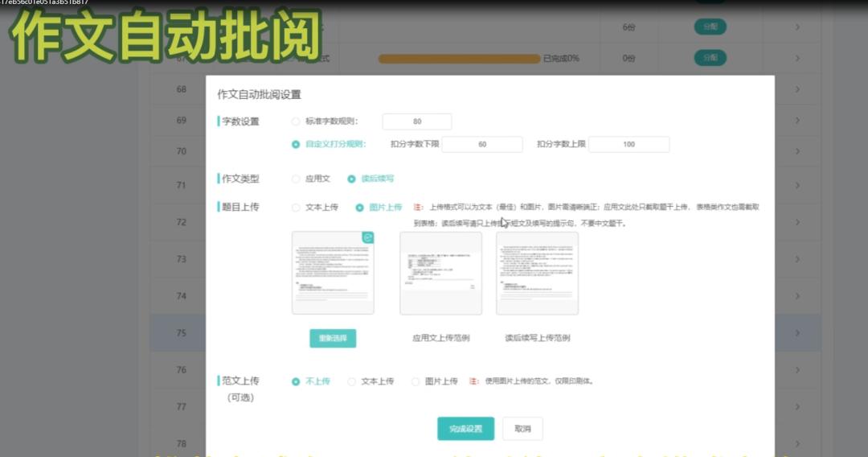Expand row 71 with its chevron
The image size is (868, 457).
pos(798,185)
